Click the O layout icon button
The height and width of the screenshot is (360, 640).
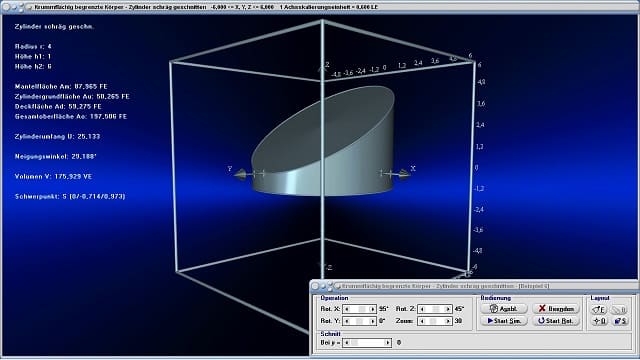pyautogui.click(x=599, y=321)
